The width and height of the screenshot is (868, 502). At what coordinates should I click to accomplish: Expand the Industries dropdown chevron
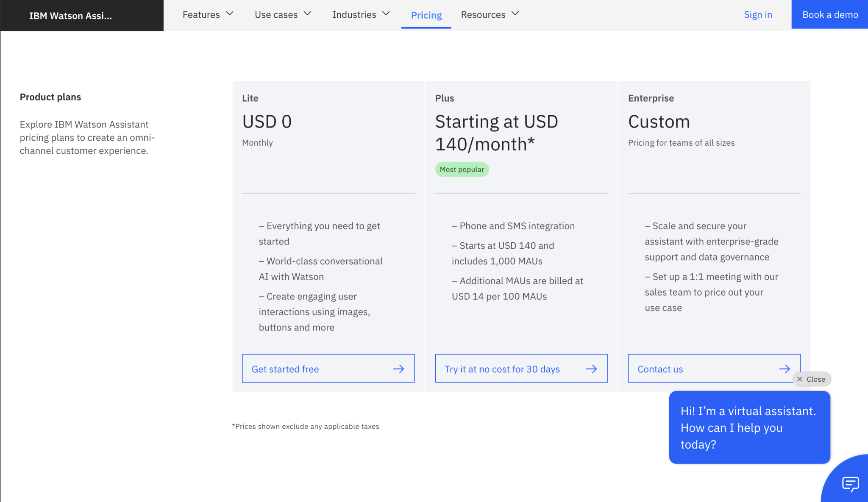click(386, 14)
